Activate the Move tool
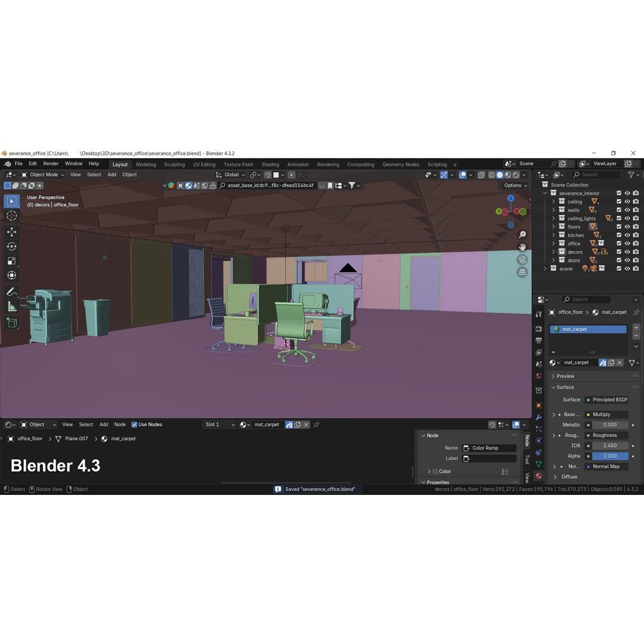 [x=11, y=232]
